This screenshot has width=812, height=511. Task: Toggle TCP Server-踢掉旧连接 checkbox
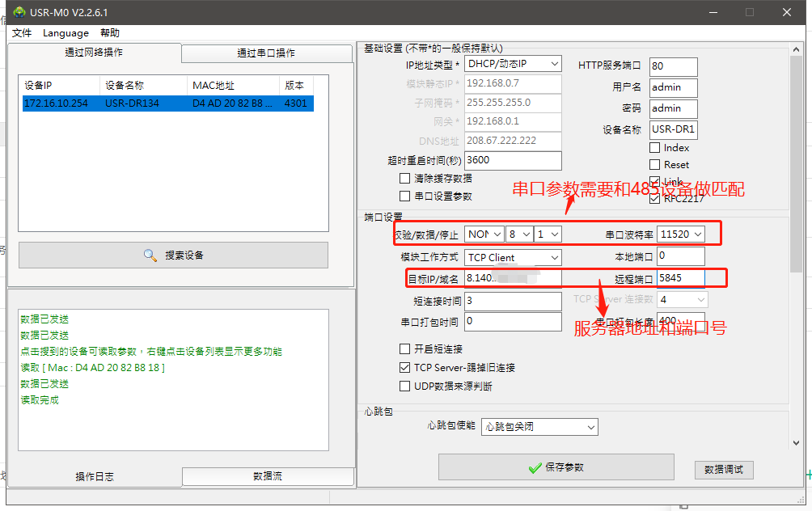(x=405, y=368)
